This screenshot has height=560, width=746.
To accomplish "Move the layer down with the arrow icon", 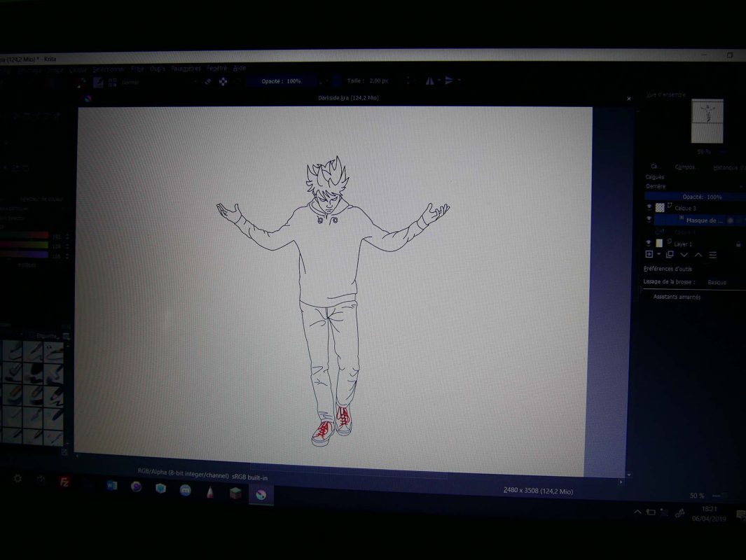I will pyautogui.click(x=684, y=255).
